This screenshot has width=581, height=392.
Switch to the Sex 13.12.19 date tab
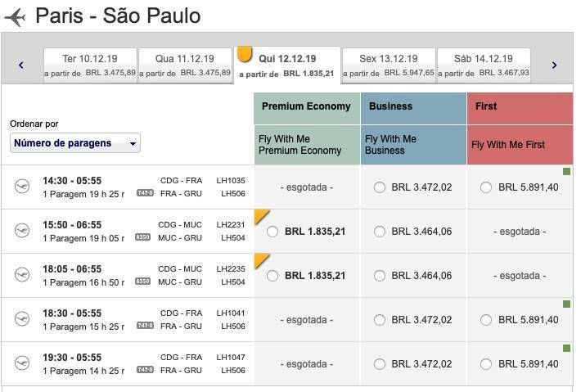click(389, 65)
